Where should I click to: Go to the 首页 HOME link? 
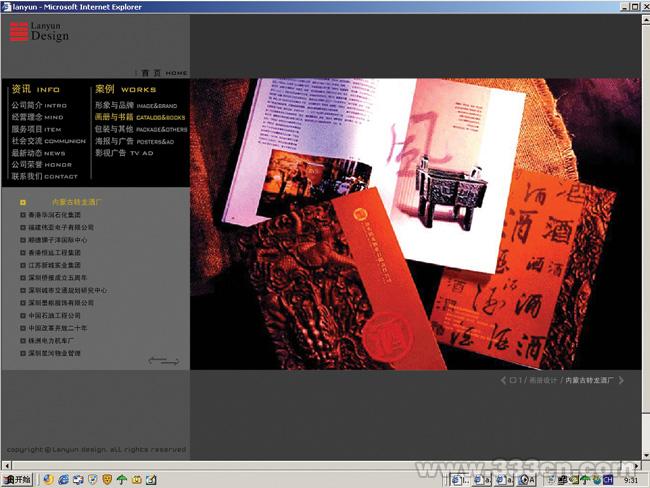(x=163, y=73)
